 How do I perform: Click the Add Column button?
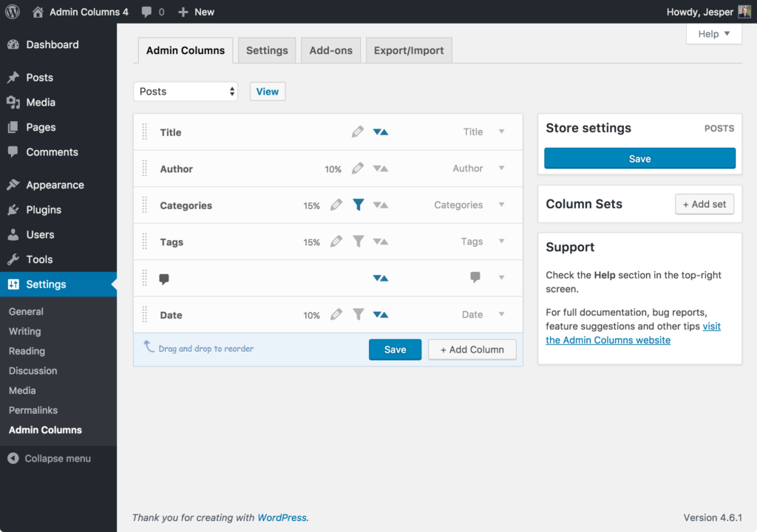click(472, 349)
